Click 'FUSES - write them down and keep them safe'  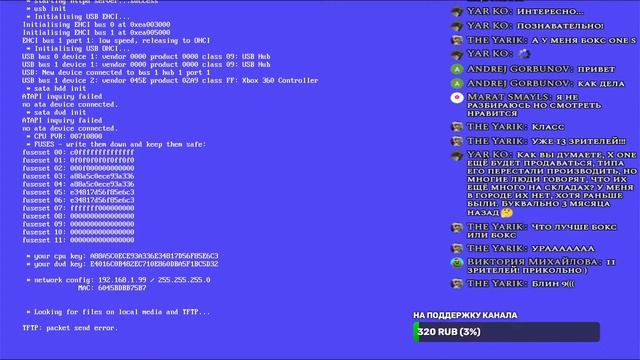(116, 144)
